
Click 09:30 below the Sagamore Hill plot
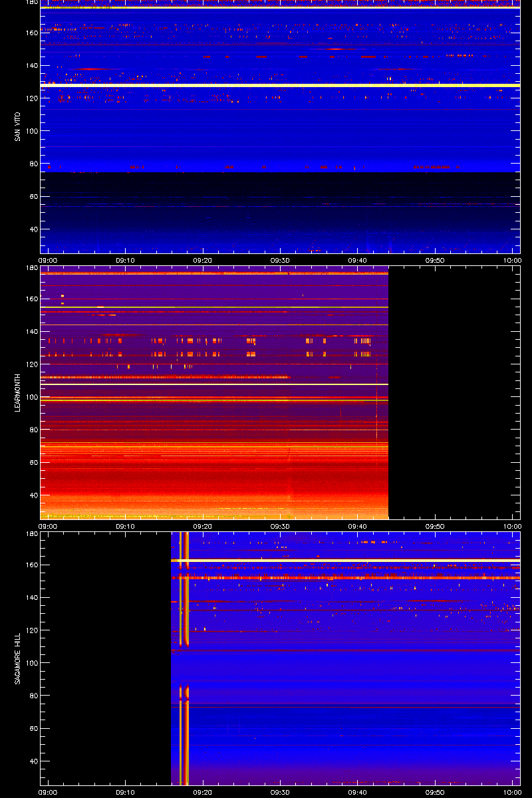pos(280,792)
